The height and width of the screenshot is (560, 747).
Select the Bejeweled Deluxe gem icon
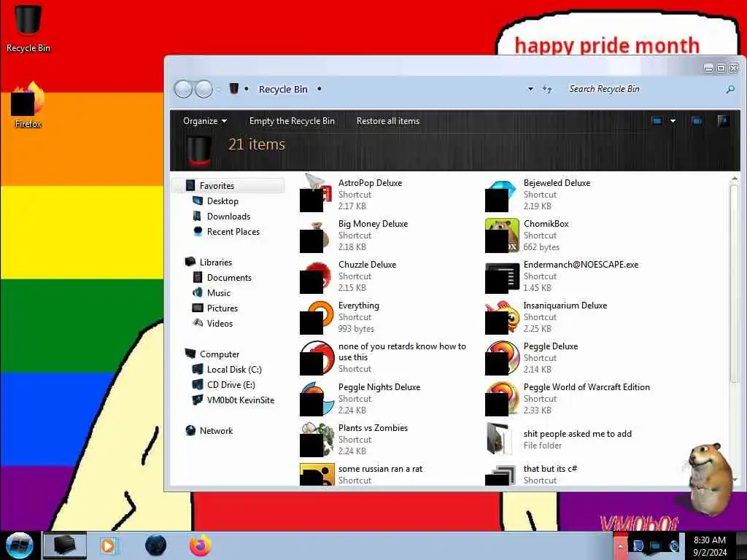click(502, 194)
